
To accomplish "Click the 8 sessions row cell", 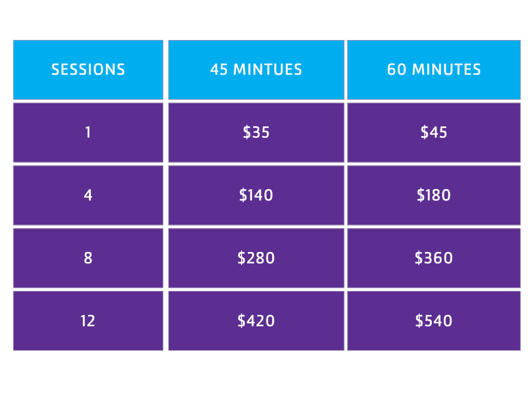I will click(88, 258).
